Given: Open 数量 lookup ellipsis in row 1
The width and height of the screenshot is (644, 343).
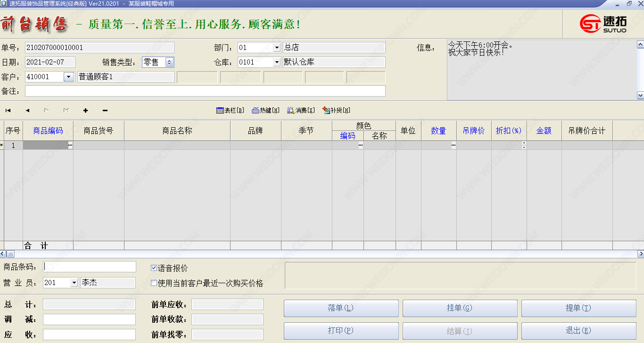Looking at the screenshot, I should pyautogui.click(x=454, y=146).
